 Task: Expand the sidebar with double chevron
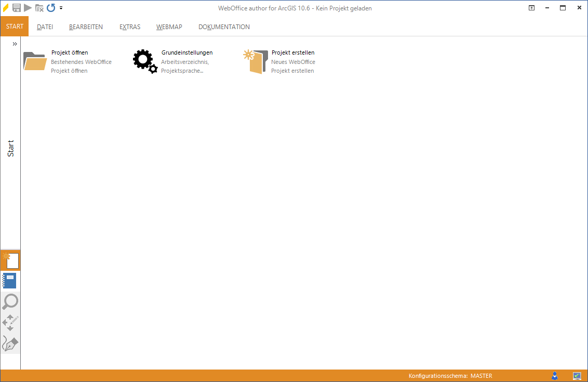click(15, 44)
